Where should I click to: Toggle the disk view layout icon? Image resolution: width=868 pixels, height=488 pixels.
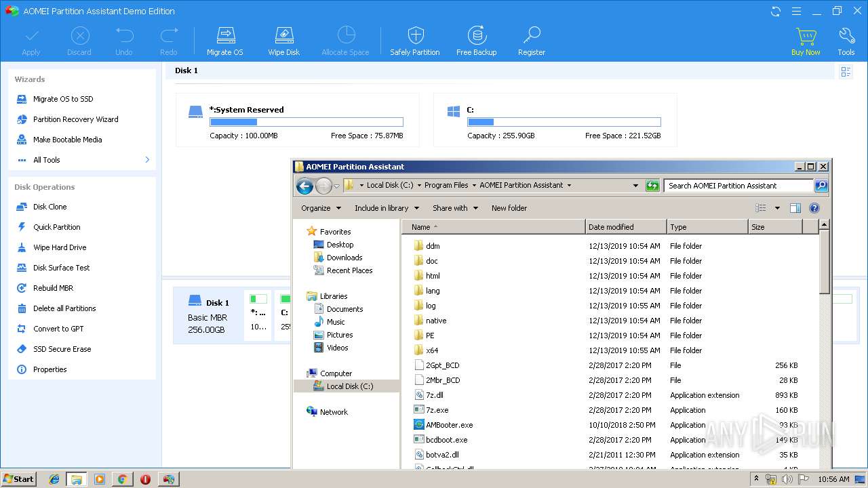(x=846, y=72)
